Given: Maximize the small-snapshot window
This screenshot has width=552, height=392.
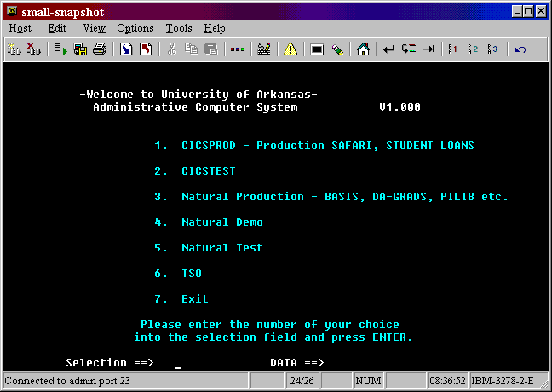Looking at the screenshot, I should [x=528, y=12].
